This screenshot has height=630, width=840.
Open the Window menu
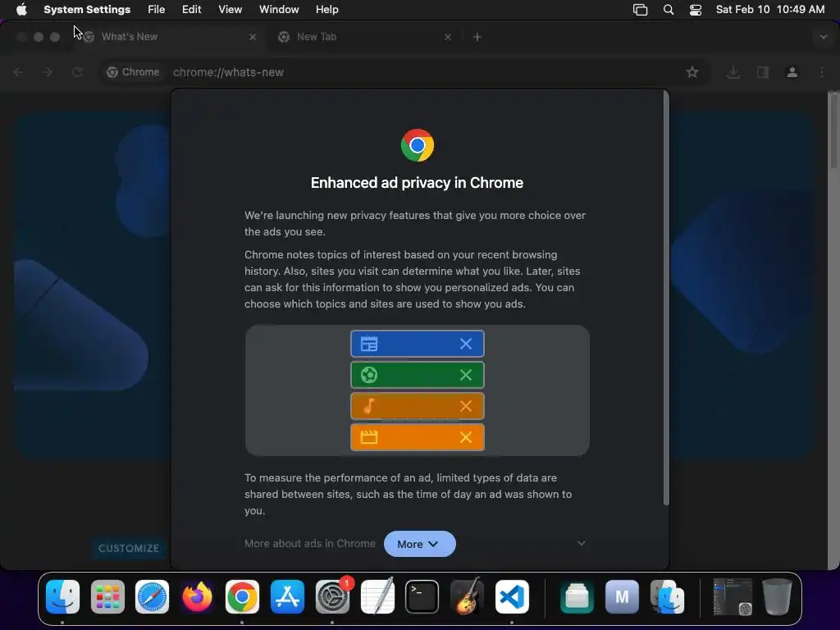coord(279,10)
